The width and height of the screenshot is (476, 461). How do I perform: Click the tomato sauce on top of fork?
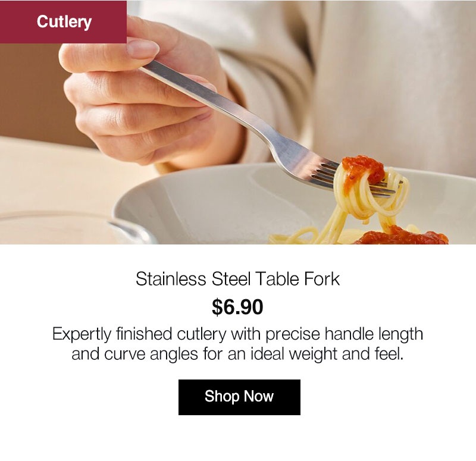(363, 170)
